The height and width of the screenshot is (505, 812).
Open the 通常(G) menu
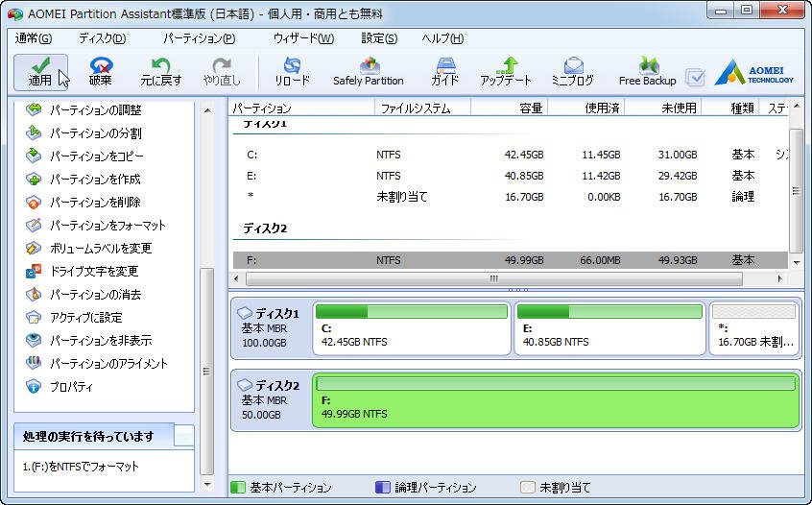(34, 38)
